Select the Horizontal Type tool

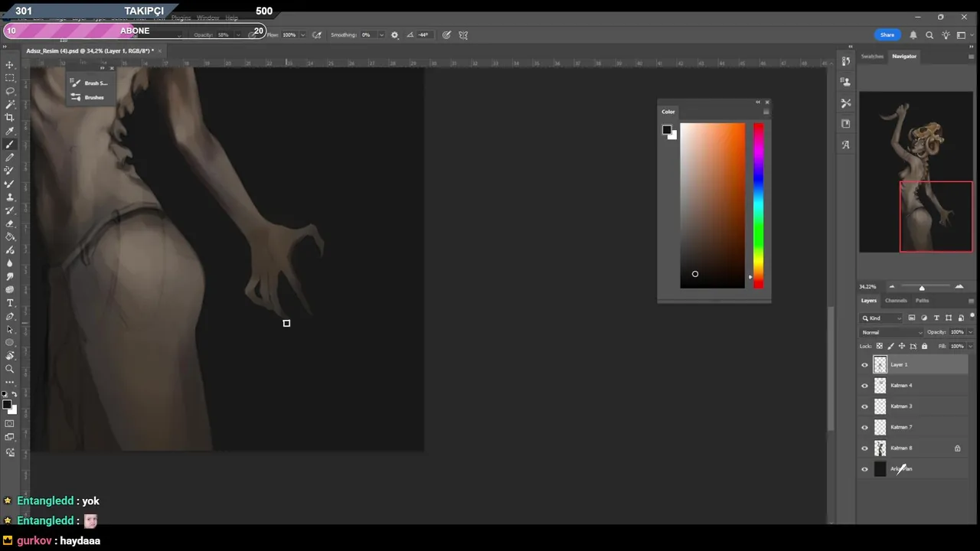[10, 303]
